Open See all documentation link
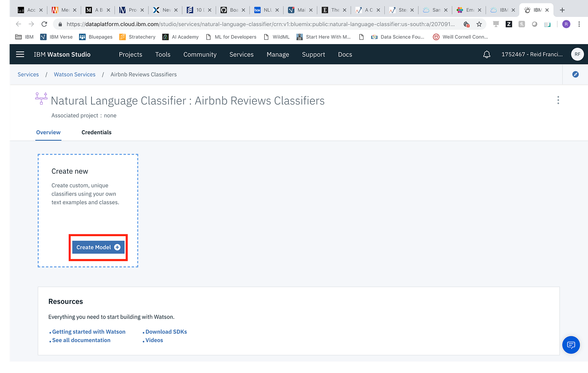This screenshot has height=373, width=588. pyautogui.click(x=81, y=340)
